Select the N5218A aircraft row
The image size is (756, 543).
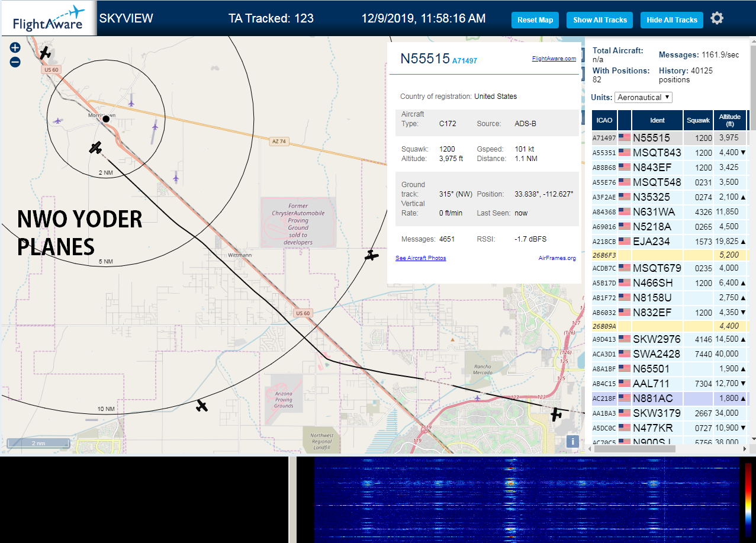[x=670, y=227]
